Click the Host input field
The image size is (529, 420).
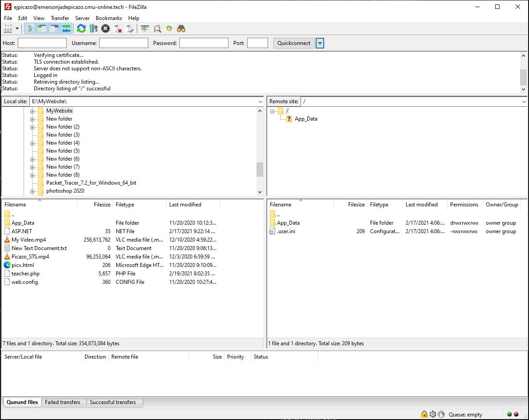[x=42, y=43]
